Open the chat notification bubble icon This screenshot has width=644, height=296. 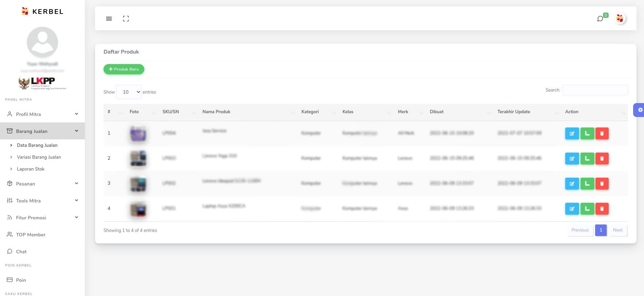[x=600, y=19]
